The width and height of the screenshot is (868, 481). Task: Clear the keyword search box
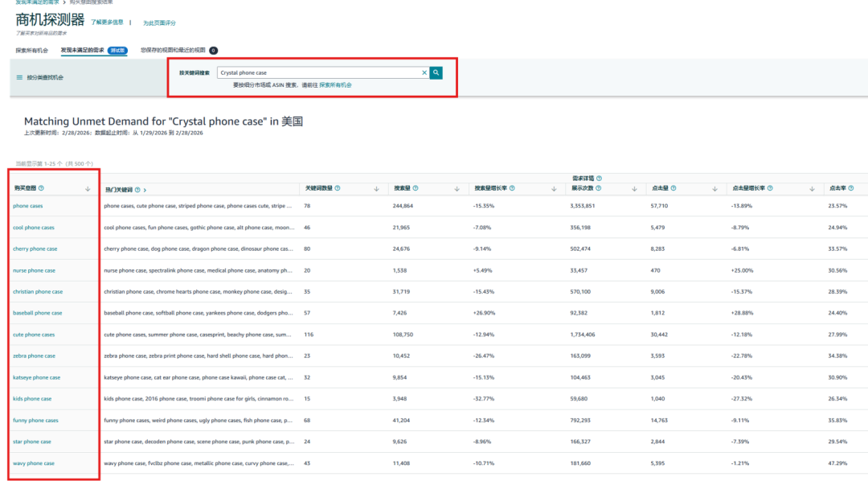(424, 72)
